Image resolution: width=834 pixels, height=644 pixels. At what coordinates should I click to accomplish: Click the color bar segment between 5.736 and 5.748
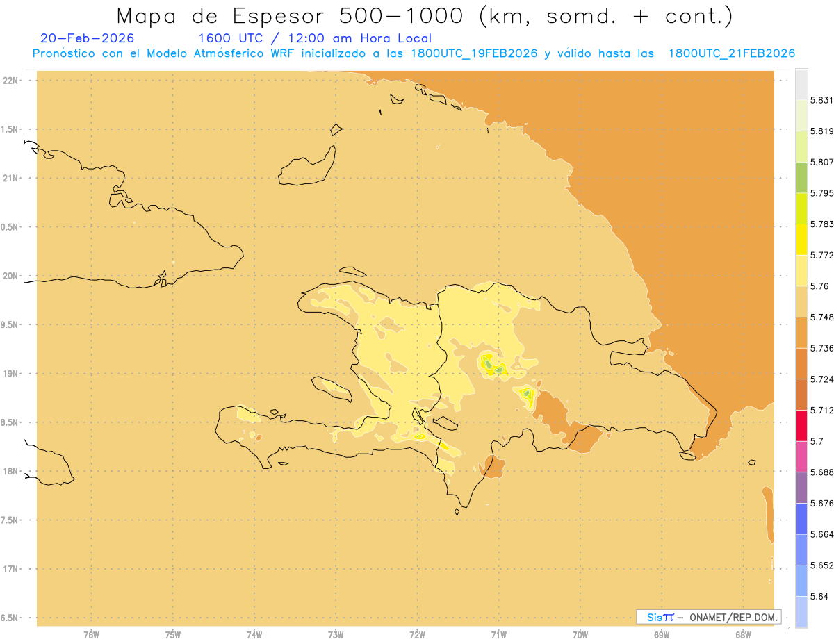[x=801, y=333]
